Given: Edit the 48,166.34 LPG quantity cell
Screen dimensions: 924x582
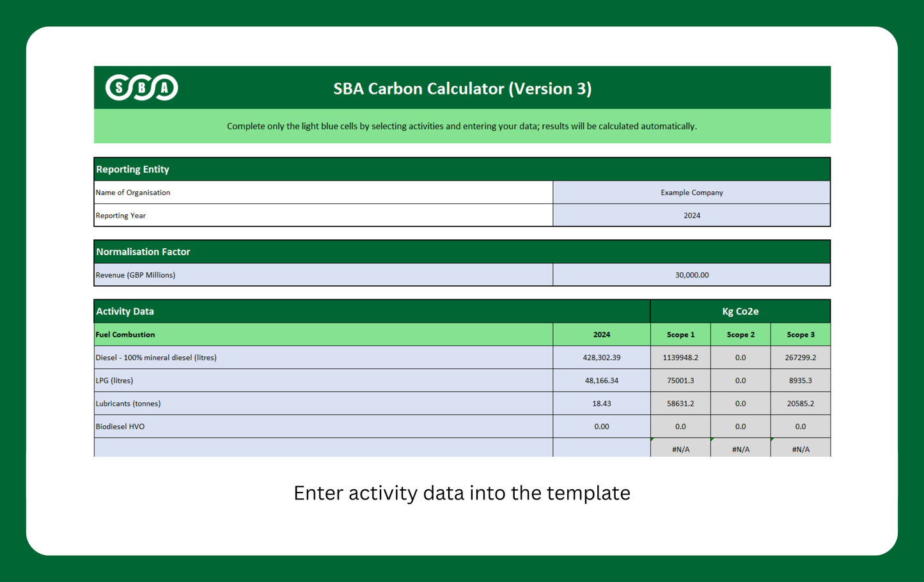Looking at the screenshot, I should tap(602, 381).
